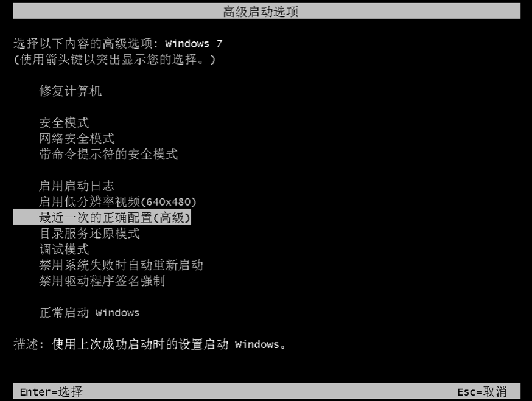Screen dimensions: 532x401
Task: Click the 选择以下内容的高级选项 heading text
Action: coord(86,43)
